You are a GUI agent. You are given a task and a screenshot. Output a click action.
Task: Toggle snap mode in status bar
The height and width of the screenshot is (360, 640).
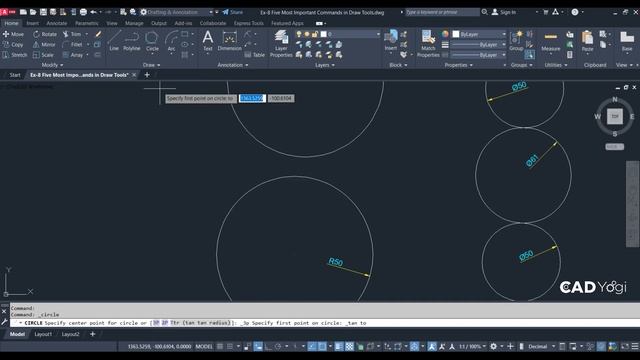tap(230, 347)
